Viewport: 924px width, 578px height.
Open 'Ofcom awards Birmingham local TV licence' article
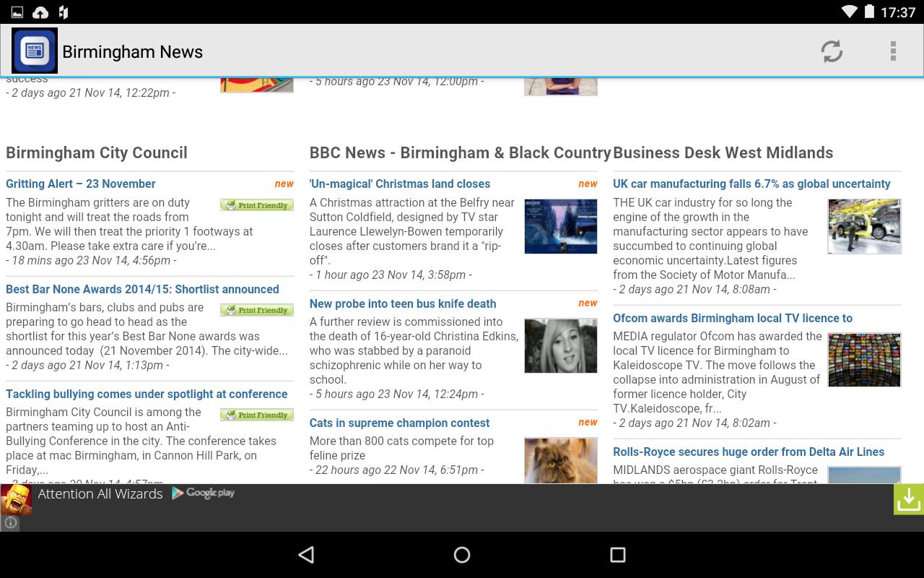pos(733,318)
